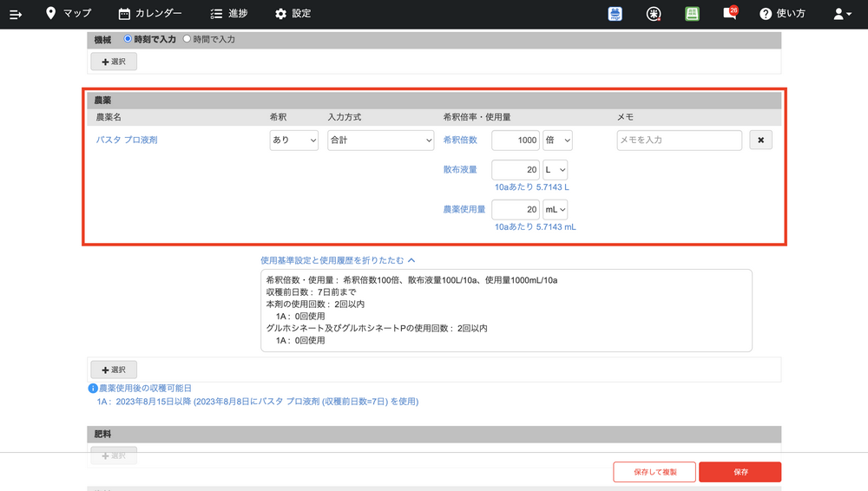
Task: Remove the バスタ プロ液剤 pesticide row
Action: tap(760, 140)
